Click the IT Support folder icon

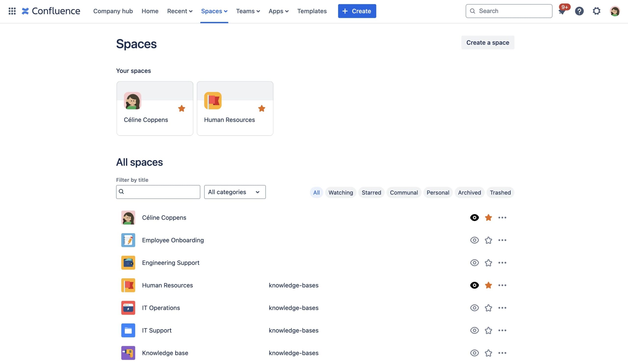(x=128, y=330)
